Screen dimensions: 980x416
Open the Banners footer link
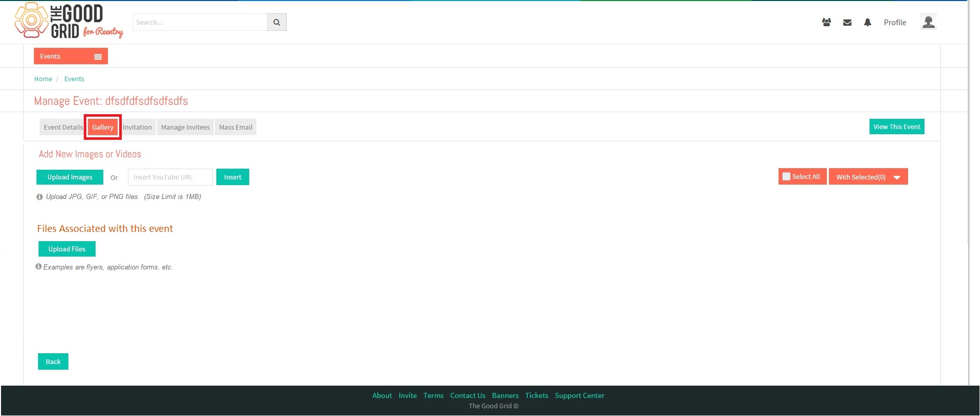[x=505, y=395]
